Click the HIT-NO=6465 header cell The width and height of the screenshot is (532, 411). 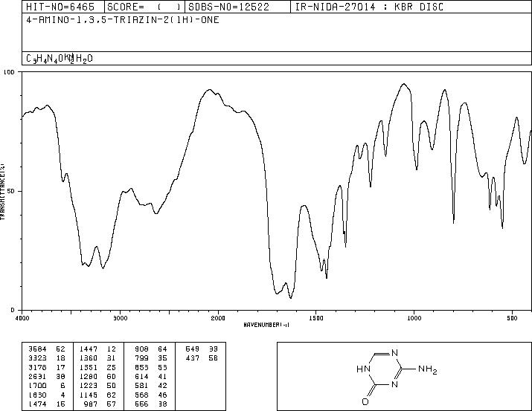click(x=60, y=7)
